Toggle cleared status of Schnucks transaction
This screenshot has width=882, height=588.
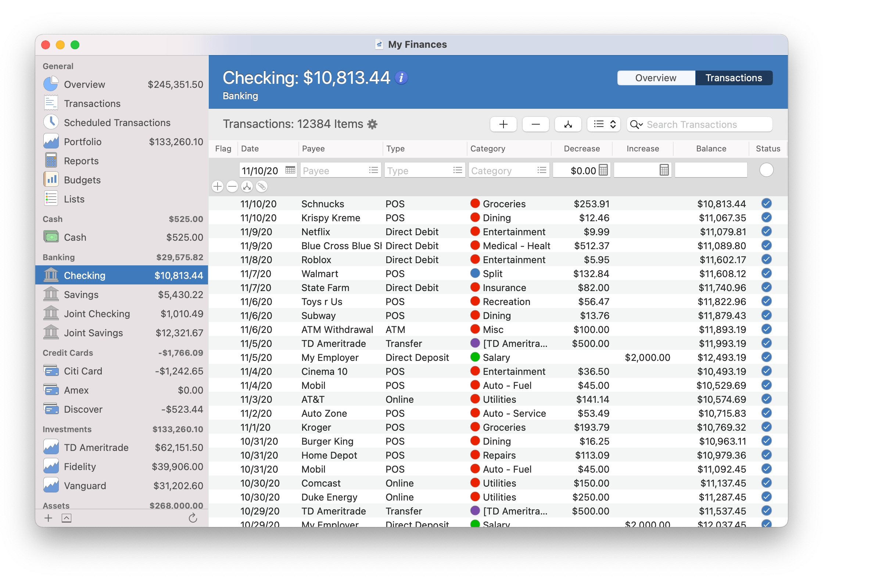[766, 204]
